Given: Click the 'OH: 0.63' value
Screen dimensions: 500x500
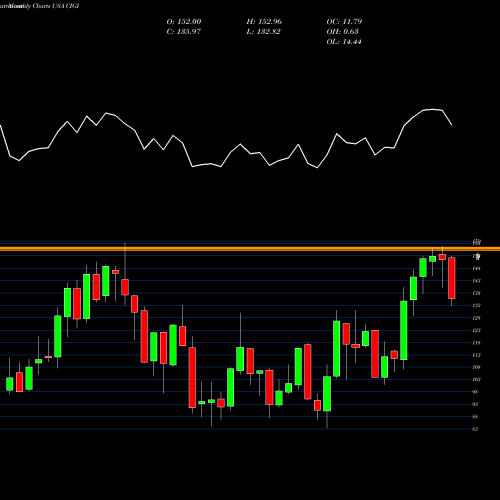Looking at the screenshot, I should pyautogui.click(x=342, y=32).
